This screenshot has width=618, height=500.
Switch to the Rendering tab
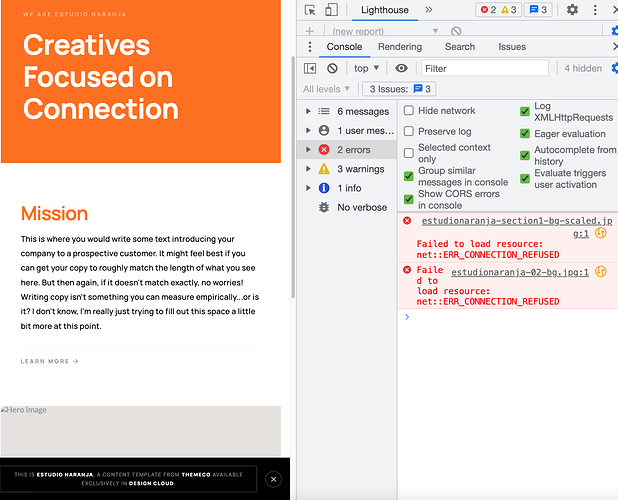coord(399,47)
